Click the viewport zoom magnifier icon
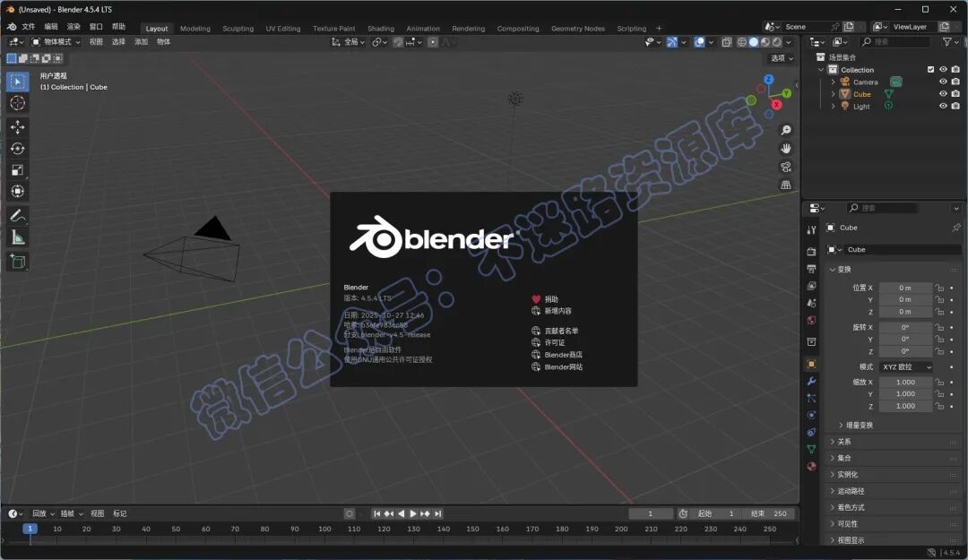 (x=786, y=130)
